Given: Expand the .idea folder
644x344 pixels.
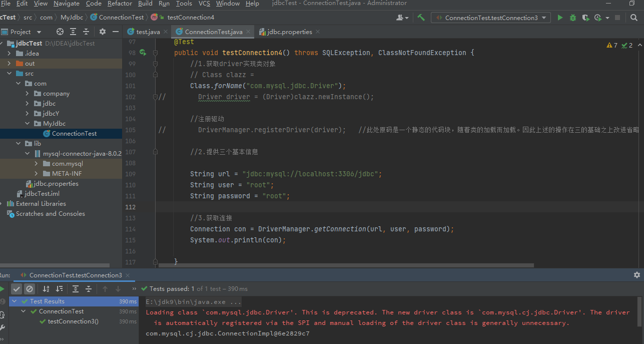Looking at the screenshot, I should click(9, 54).
